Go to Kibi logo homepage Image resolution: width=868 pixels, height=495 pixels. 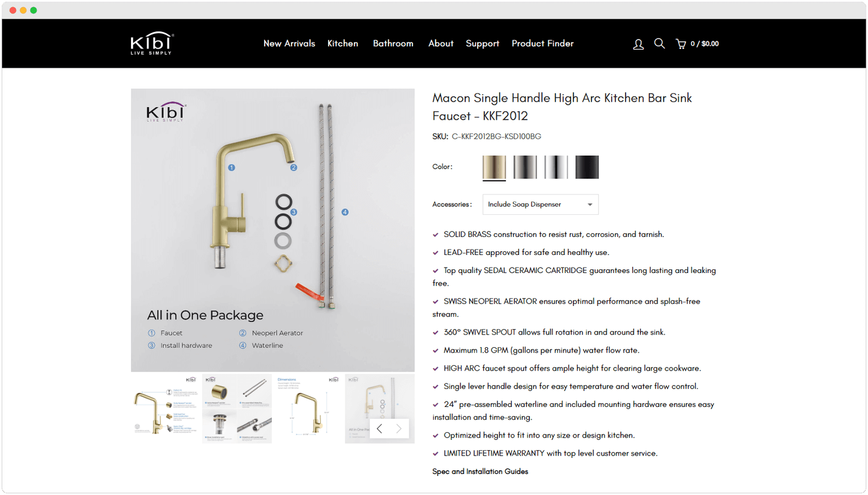[152, 43]
